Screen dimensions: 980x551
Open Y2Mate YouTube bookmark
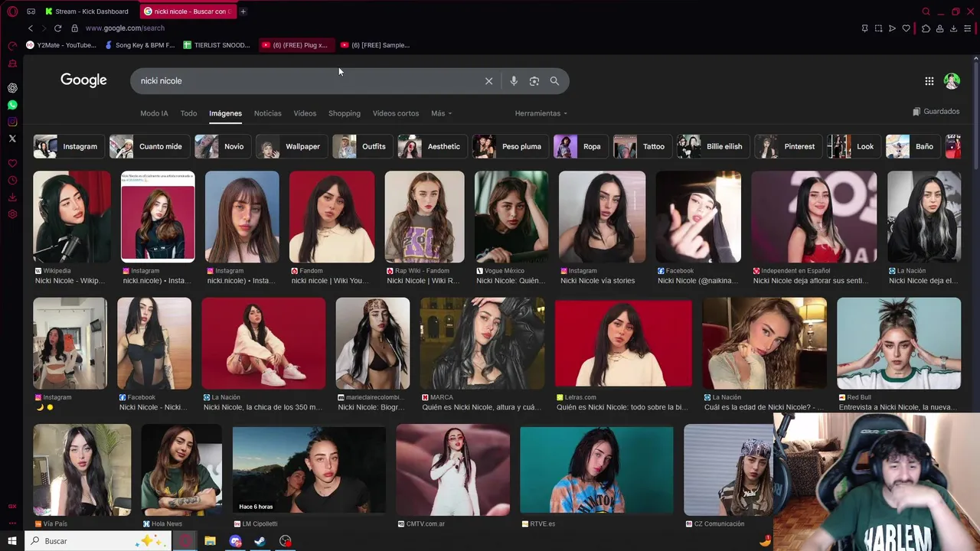click(x=61, y=45)
